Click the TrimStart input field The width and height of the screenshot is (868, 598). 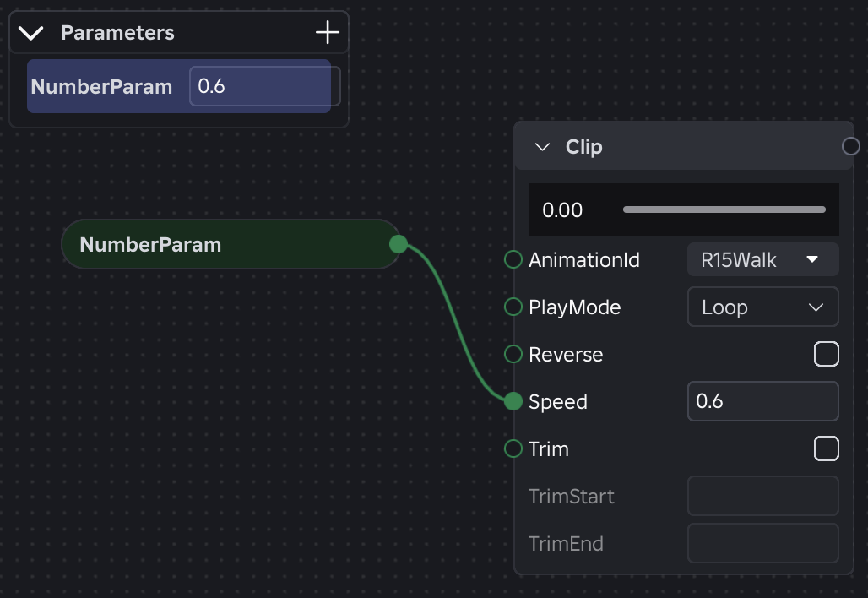762,496
